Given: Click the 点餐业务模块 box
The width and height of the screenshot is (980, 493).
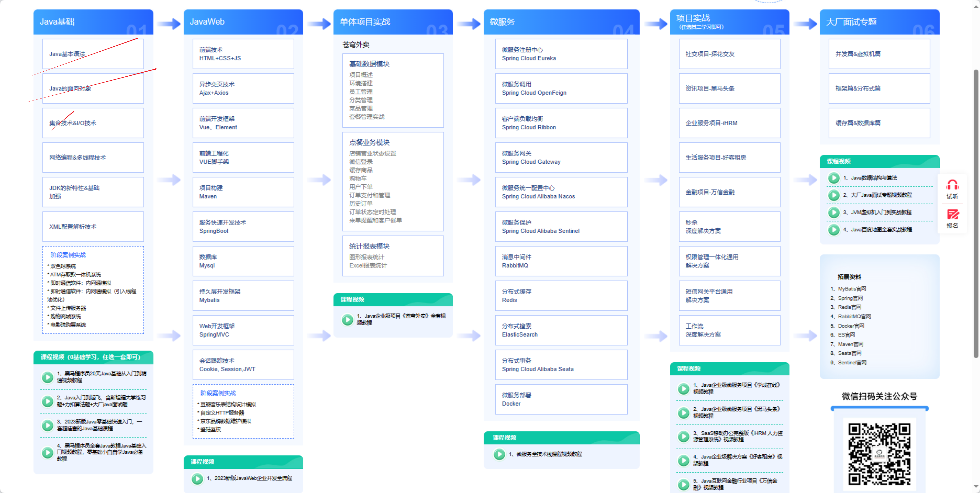Looking at the screenshot, I should coord(393,182).
